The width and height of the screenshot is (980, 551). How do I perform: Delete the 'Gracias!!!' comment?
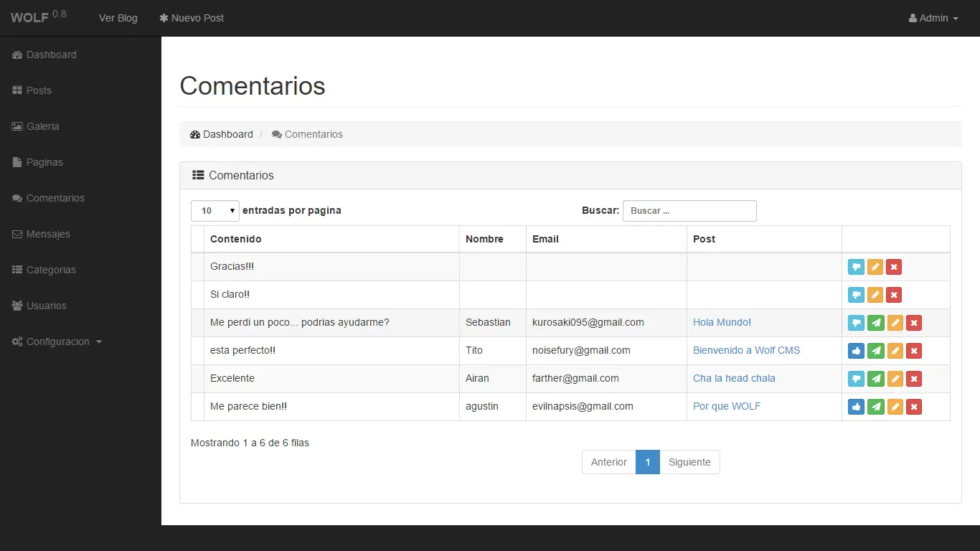[894, 267]
